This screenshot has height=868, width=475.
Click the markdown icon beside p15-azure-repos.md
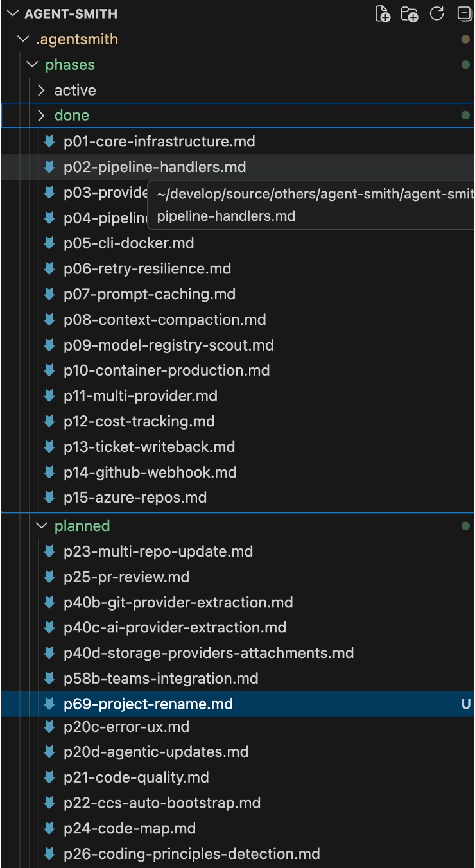(x=49, y=498)
